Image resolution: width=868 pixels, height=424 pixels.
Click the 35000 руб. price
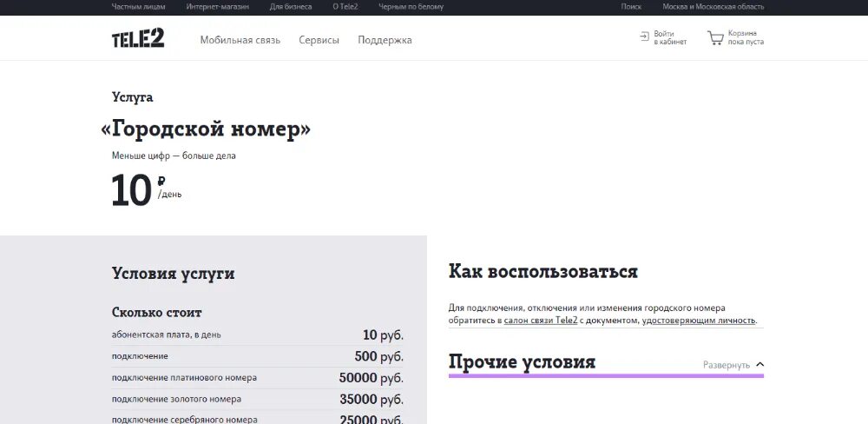372,399
